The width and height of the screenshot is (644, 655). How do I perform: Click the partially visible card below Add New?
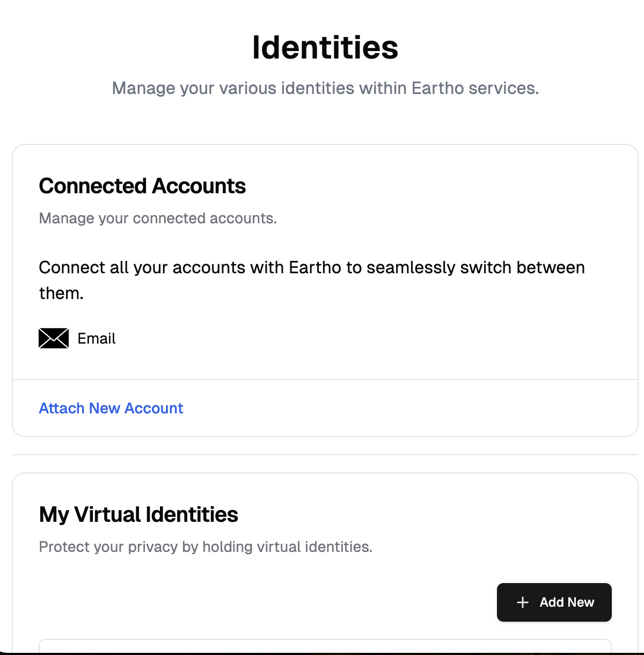325,646
